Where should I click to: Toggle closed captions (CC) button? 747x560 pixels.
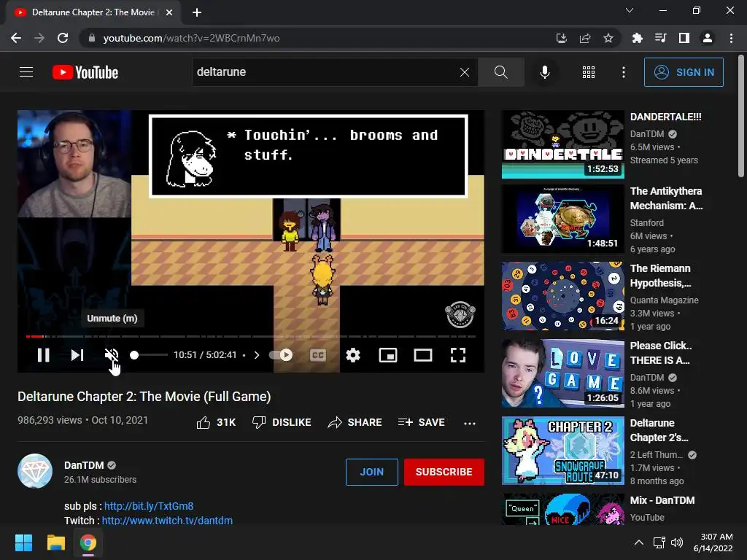click(x=318, y=355)
